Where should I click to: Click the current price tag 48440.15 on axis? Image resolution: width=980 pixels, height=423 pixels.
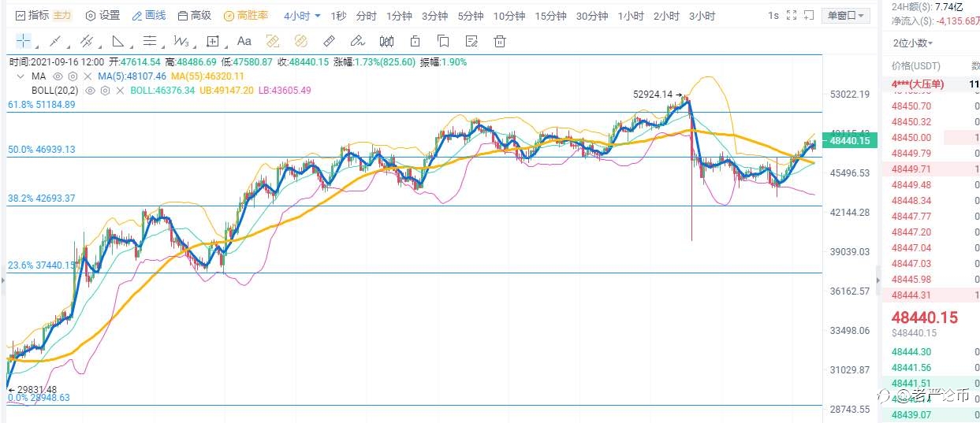click(848, 141)
